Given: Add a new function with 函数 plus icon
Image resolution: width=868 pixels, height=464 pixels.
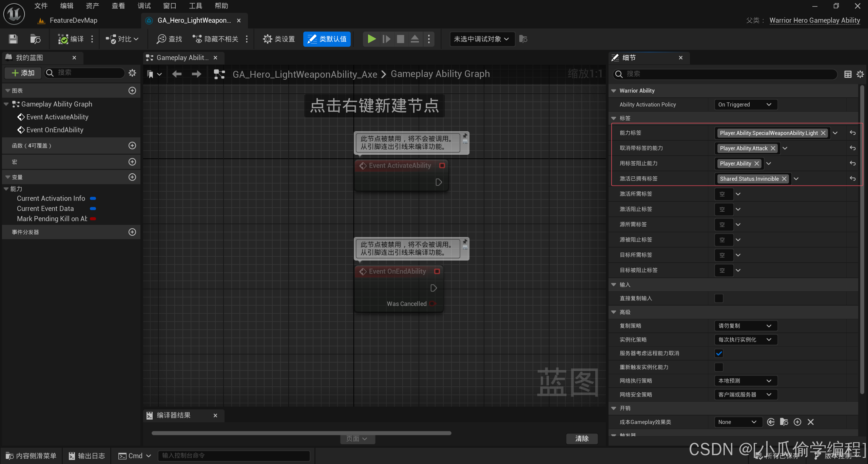Looking at the screenshot, I should (132, 146).
